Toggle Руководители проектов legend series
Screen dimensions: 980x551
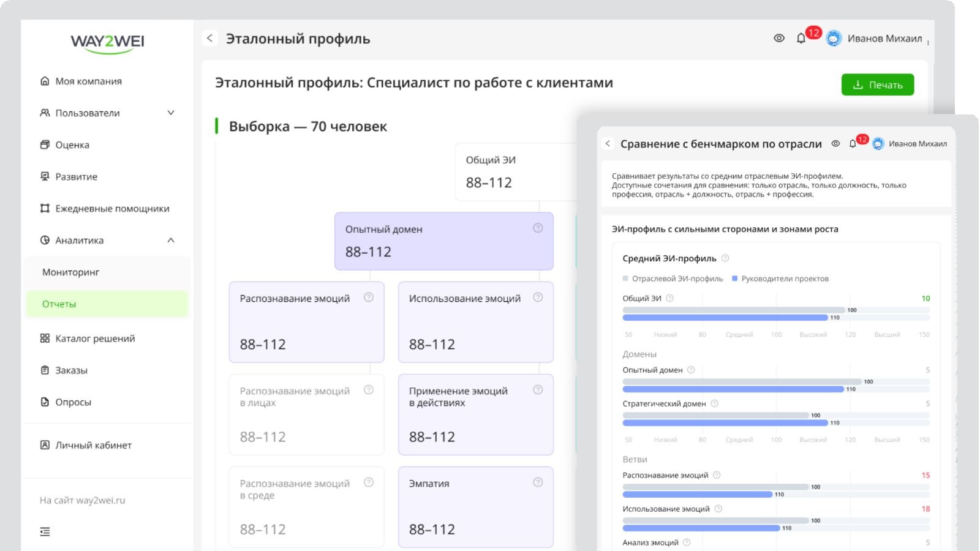pos(780,279)
